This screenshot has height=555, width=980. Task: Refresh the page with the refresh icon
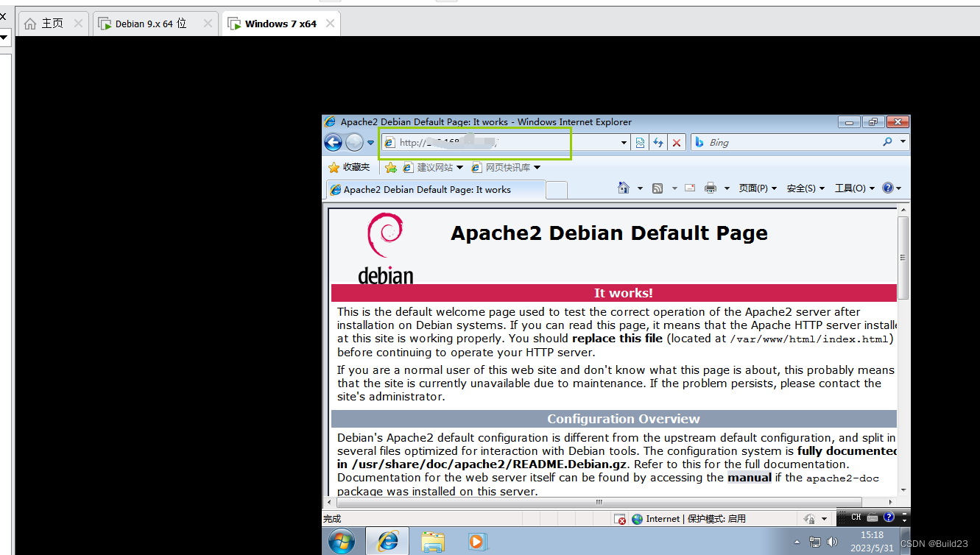pos(658,143)
